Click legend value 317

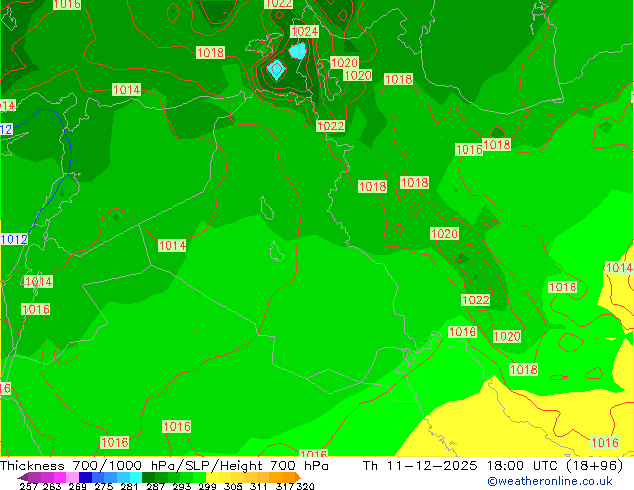click(285, 486)
